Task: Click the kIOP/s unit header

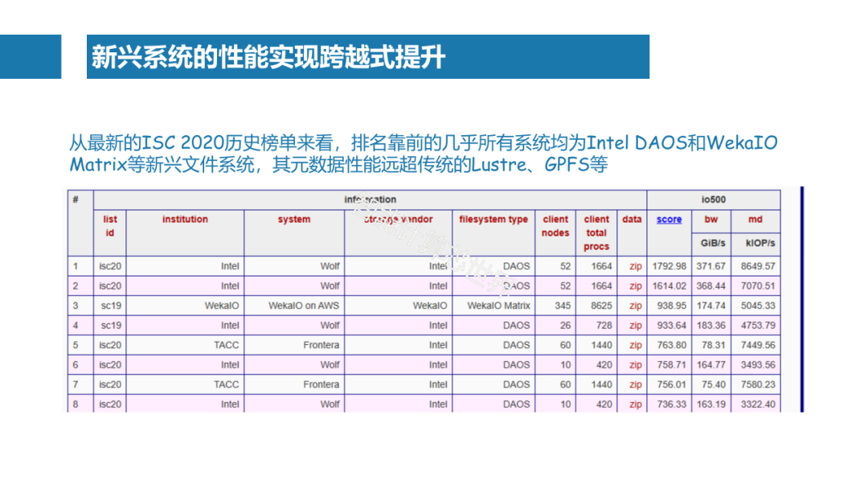Action: [760, 243]
